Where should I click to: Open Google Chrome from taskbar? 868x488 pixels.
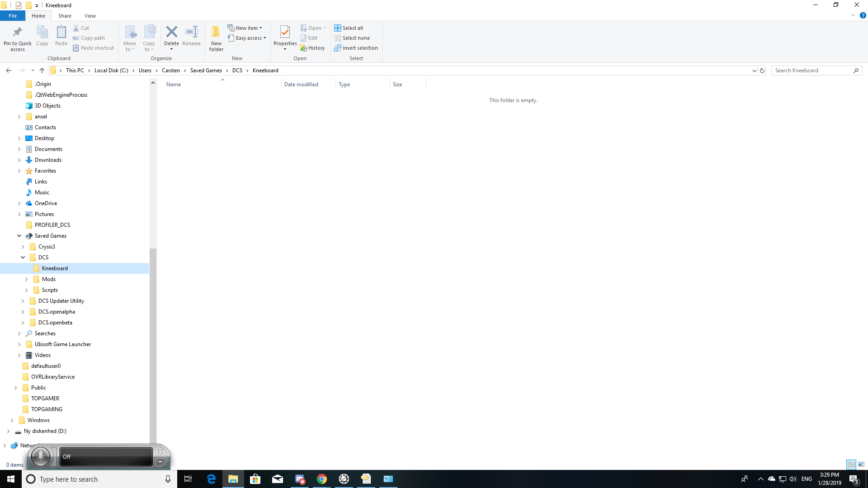(322, 479)
